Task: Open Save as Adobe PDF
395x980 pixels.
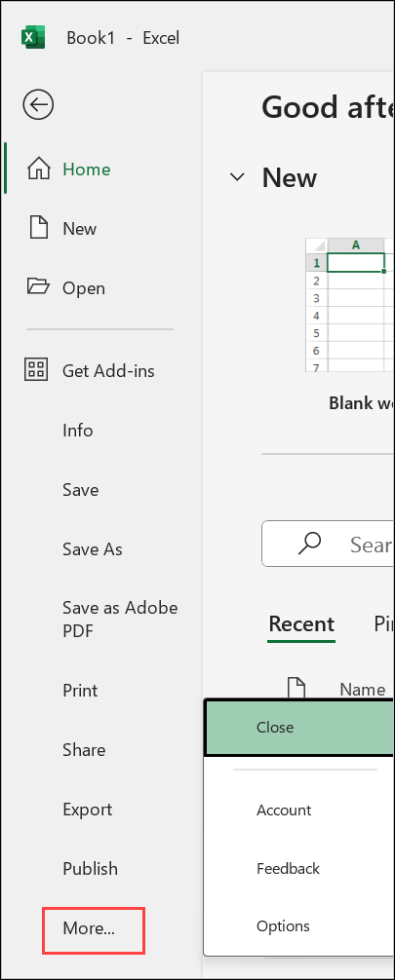Action: pos(120,620)
